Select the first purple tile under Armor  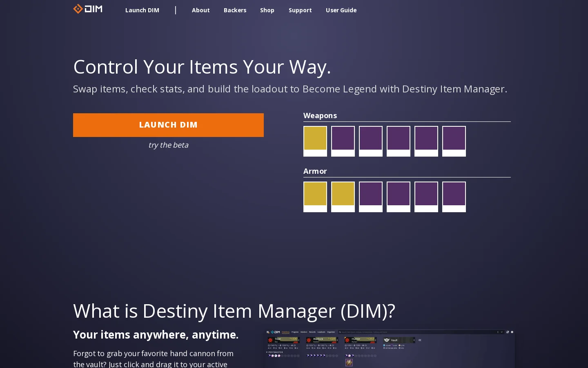(371, 197)
